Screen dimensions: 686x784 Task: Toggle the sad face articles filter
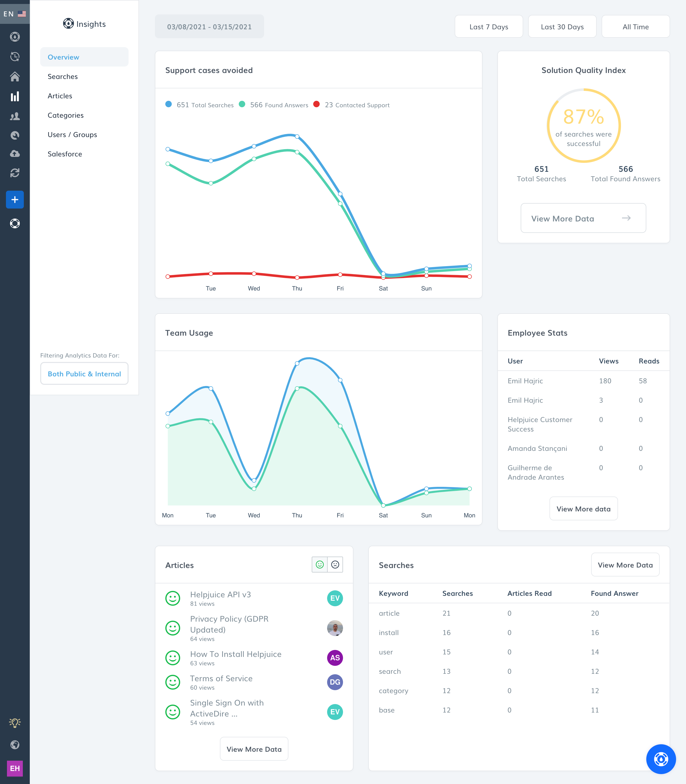click(335, 564)
